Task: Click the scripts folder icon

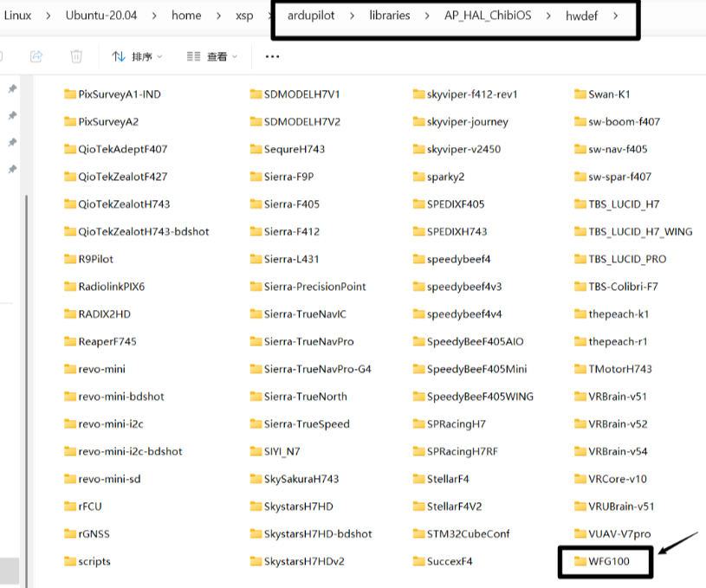Action: [x=70, y=561]
